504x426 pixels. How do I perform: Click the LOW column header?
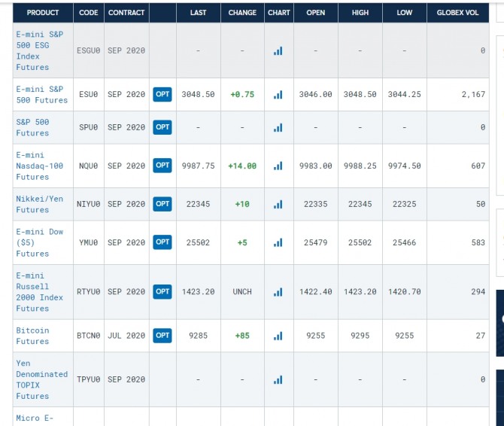405,13
